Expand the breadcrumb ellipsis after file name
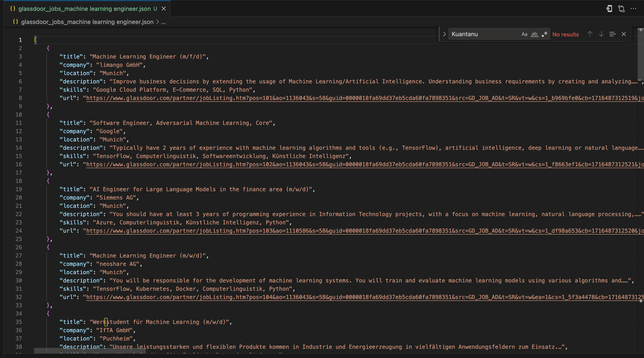 [x=163, y=22]
